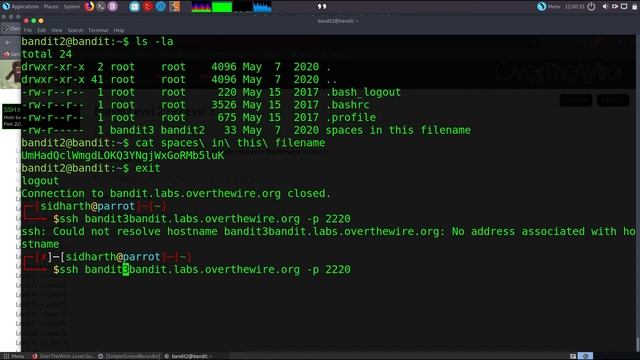The width and height of the screenshot is (640, 360).
Task: Launch Firefox from the top panel
Action: (x=89, y=6)
